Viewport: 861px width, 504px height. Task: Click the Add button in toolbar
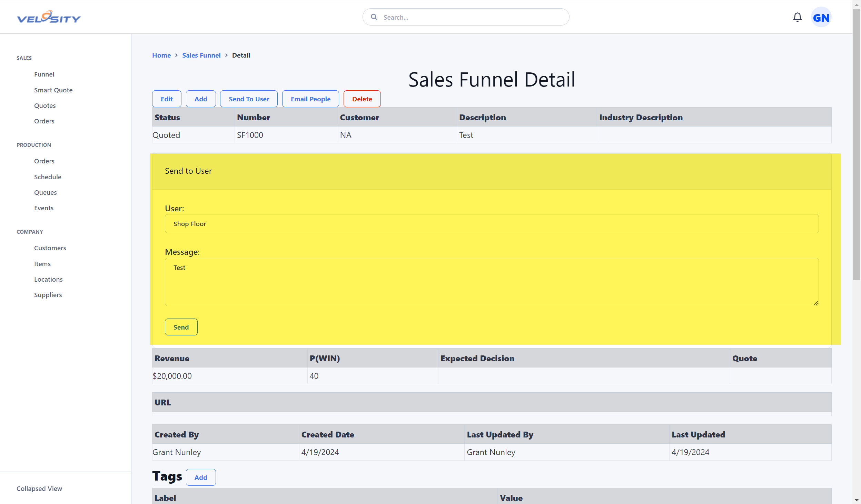pos(200,99)
